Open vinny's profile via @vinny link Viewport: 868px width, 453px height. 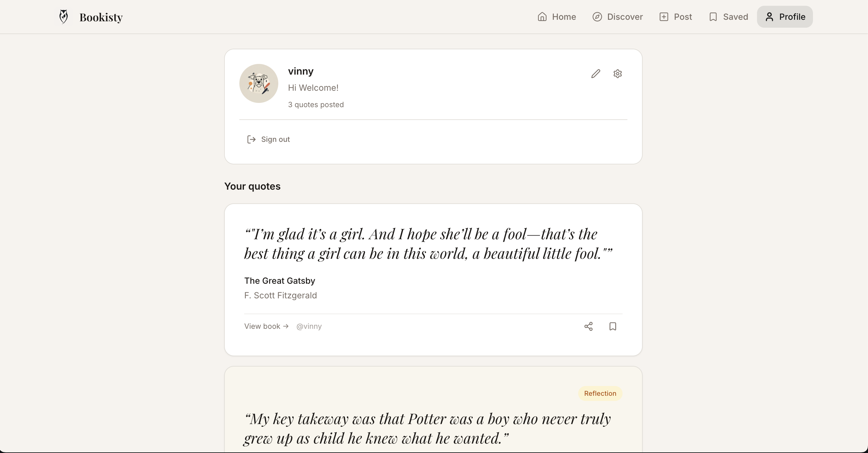point(309,326)
